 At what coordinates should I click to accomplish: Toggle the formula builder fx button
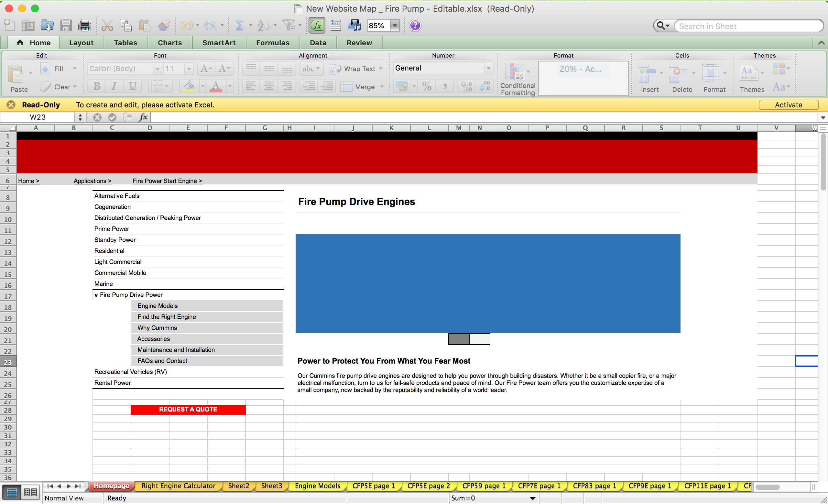click(317, 25)
